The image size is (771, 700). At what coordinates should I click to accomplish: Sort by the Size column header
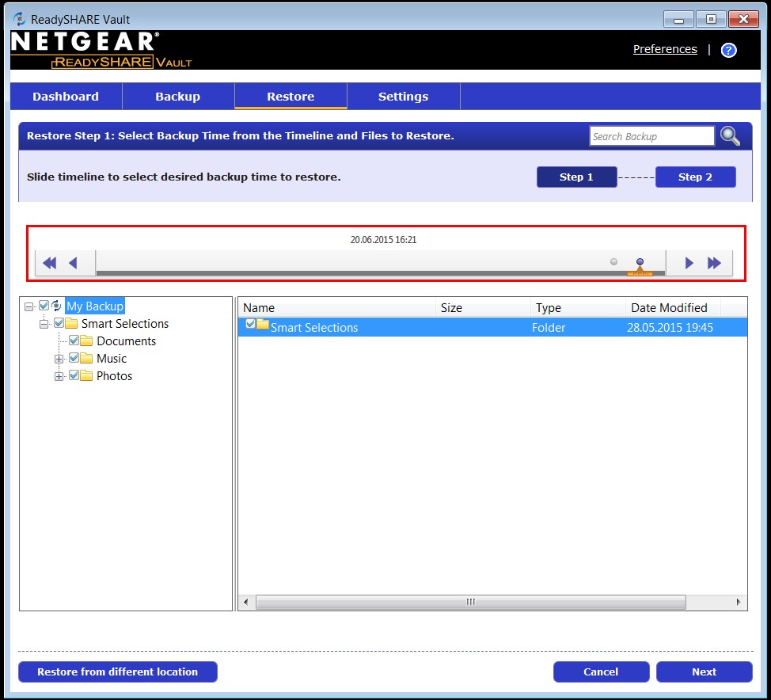coord(483,308)
